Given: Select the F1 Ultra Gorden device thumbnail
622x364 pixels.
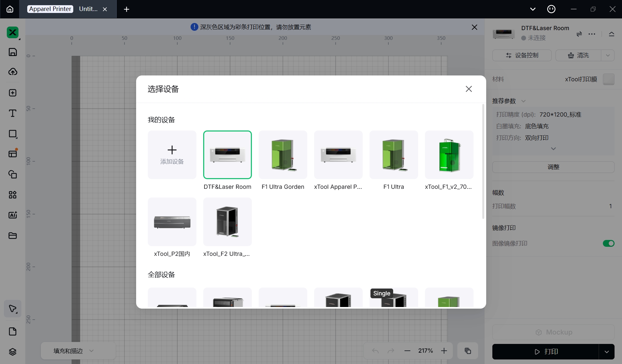Looking at the screenshot, I should tap(283, 155).
